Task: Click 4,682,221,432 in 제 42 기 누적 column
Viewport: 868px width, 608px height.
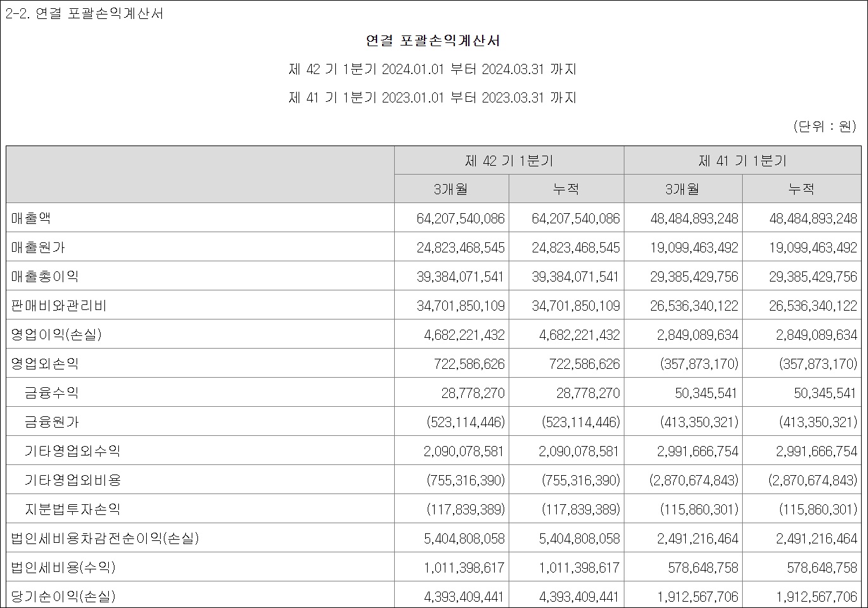Action: point(580,335)
